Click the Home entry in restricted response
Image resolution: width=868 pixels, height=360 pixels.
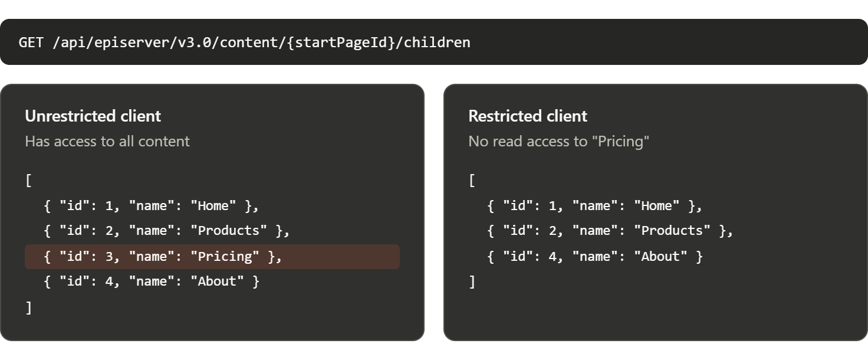595,206
